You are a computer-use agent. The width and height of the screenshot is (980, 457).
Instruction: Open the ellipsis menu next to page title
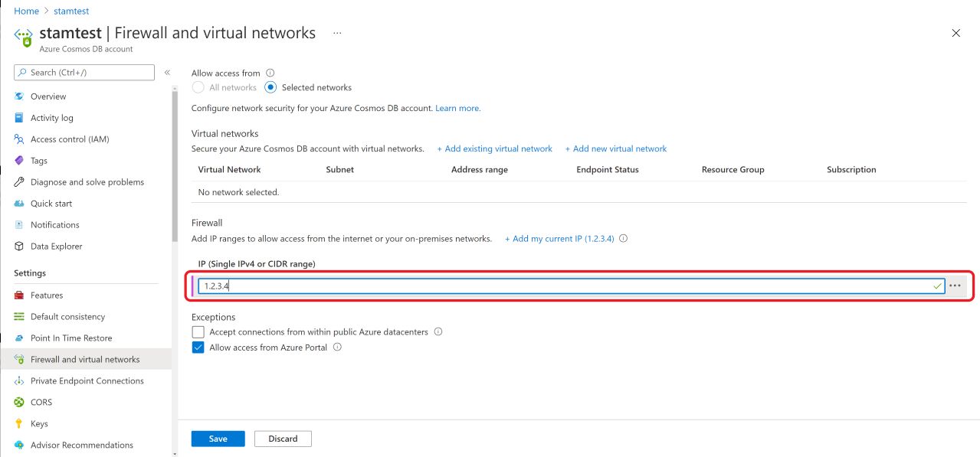coord(337,34)
